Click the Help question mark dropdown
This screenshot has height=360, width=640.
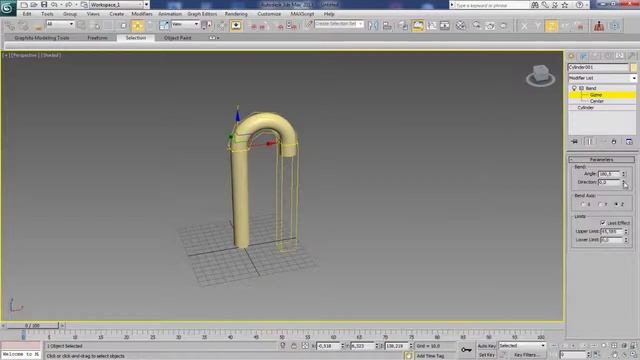pos(581,5)
